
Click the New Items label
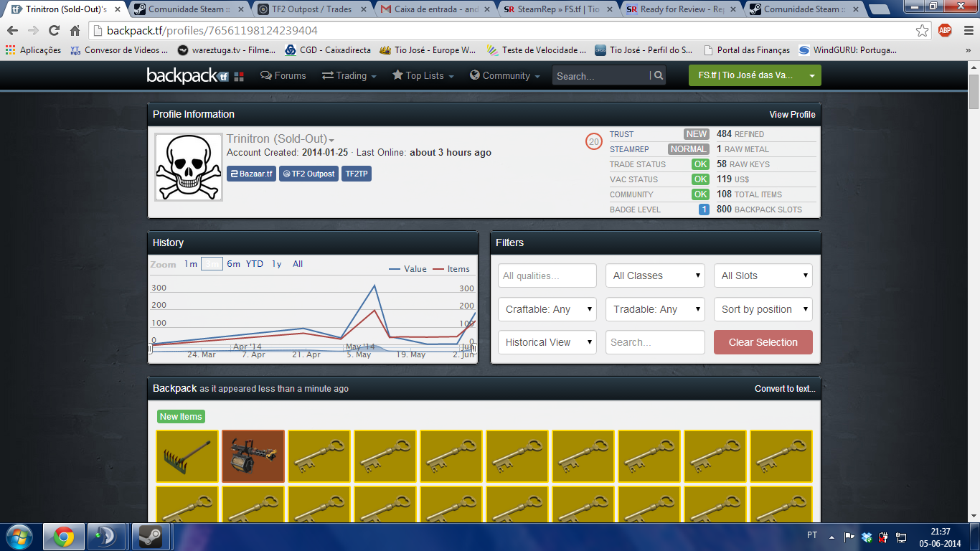click(x=181, y=417)
